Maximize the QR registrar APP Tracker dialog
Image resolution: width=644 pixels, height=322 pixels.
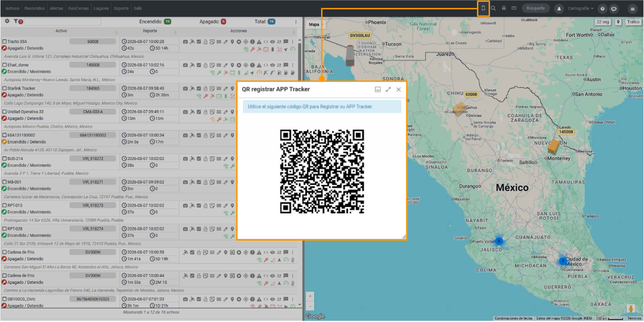(x=388, y=90)
